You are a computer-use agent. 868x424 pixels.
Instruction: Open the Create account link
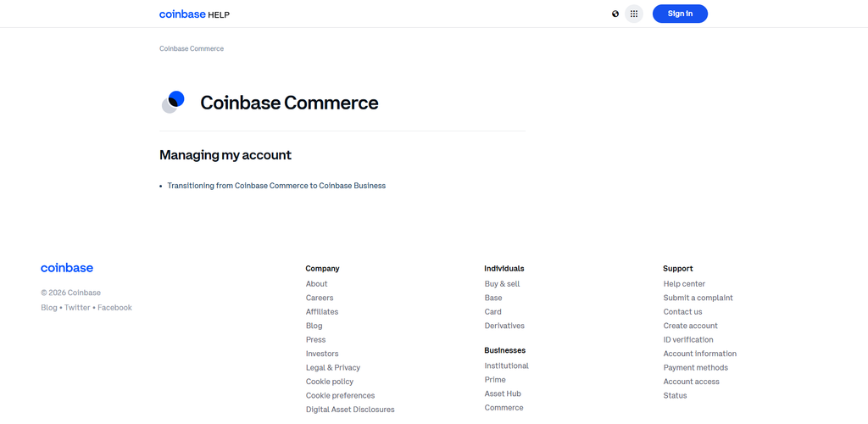[690, 326]
